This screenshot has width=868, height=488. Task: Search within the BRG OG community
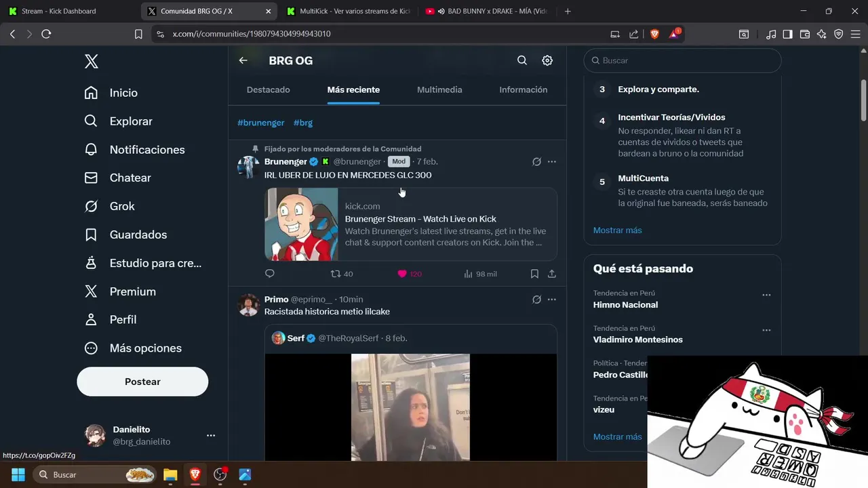point(522,60)
